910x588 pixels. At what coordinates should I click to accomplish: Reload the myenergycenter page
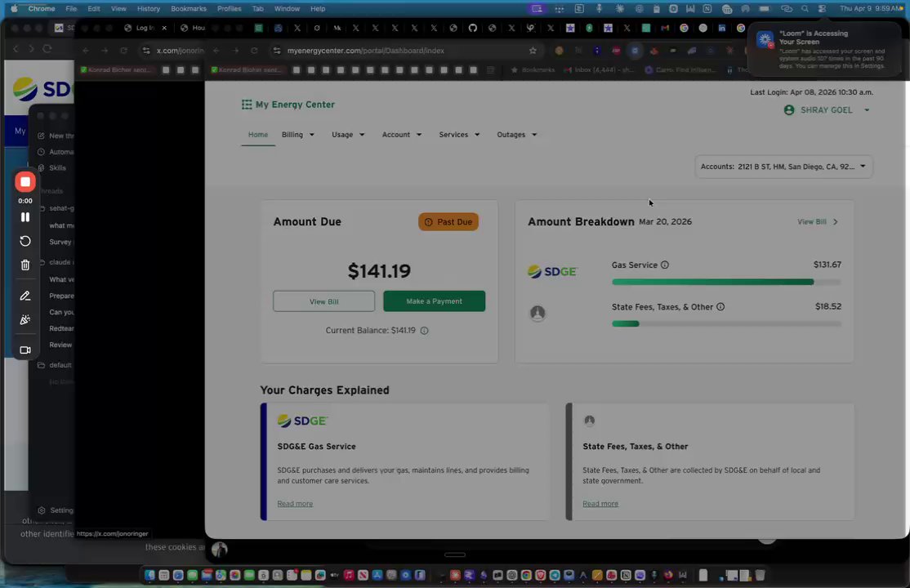(254, 51)
